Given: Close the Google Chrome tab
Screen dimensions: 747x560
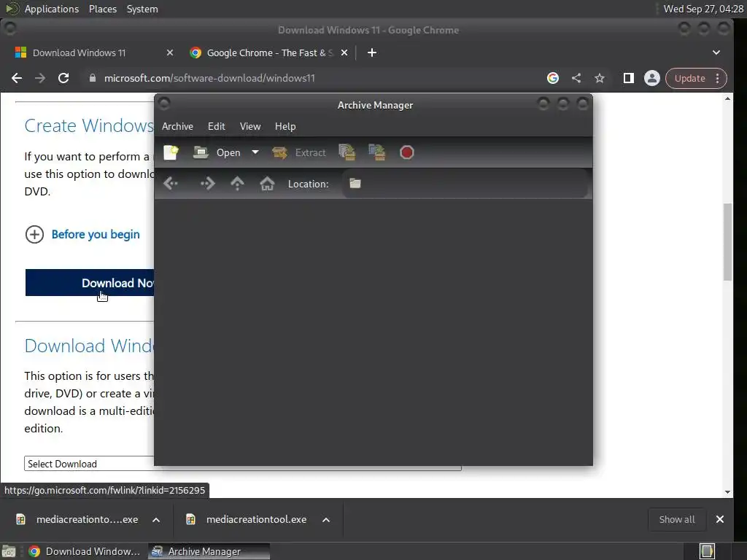Looking at the screenshot, I should [x=344, y=52].
